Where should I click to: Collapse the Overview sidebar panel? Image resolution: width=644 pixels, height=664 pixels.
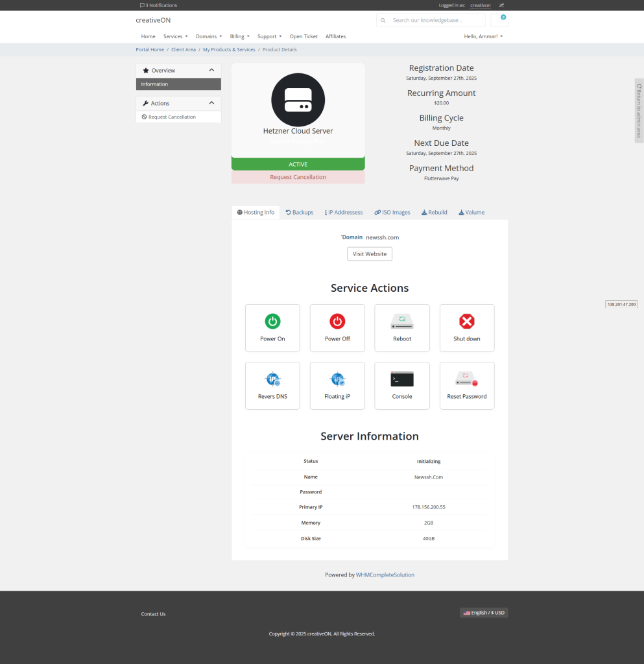(211, 70)
